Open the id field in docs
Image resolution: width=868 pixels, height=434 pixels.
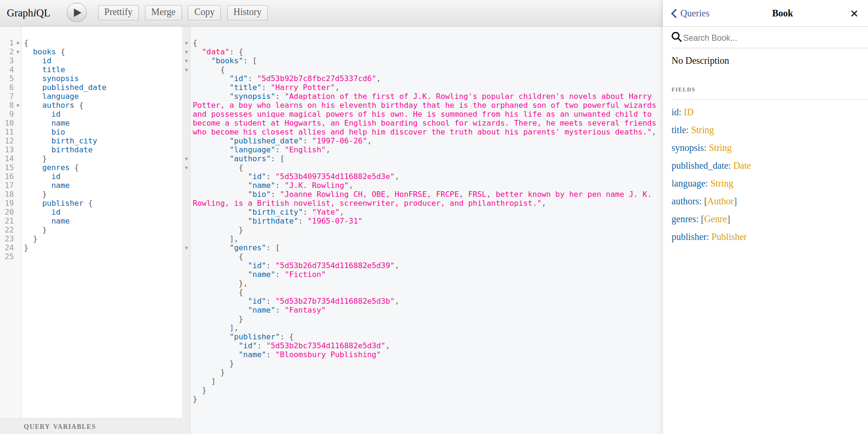(675, 112)
